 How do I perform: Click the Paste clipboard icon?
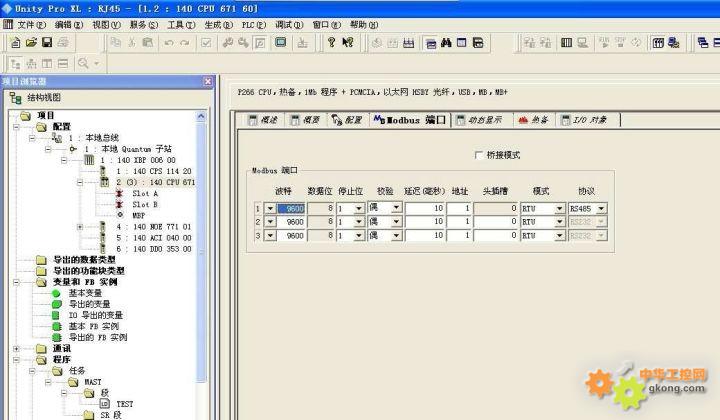click(147, 43)
